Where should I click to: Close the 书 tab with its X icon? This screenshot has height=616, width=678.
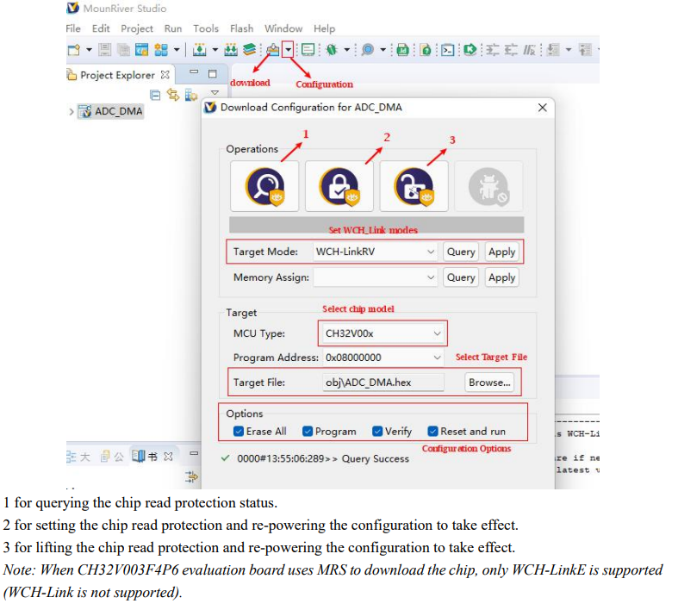click(x=169, y=457)
